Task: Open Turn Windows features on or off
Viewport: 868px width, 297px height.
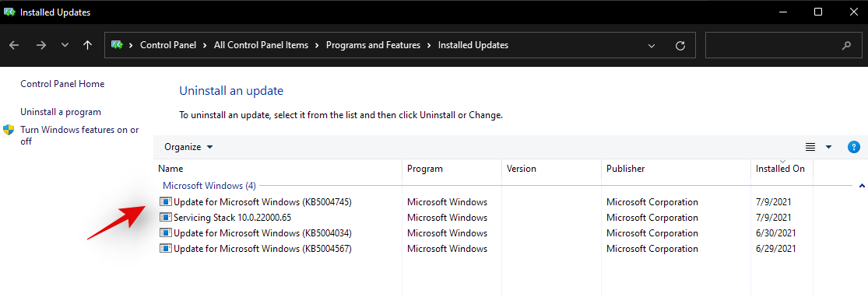Action: [x=79, y=135]
